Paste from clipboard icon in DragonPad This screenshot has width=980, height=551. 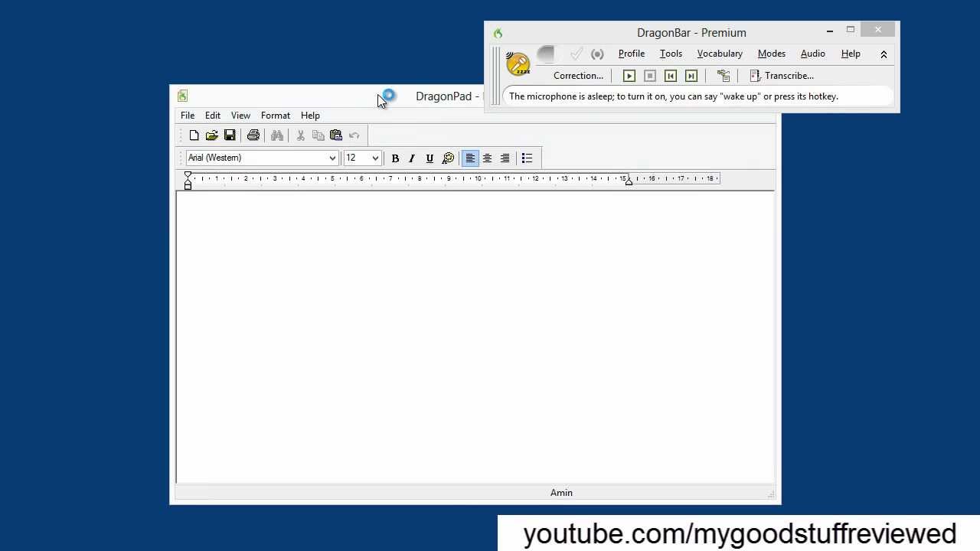(336, 135)
